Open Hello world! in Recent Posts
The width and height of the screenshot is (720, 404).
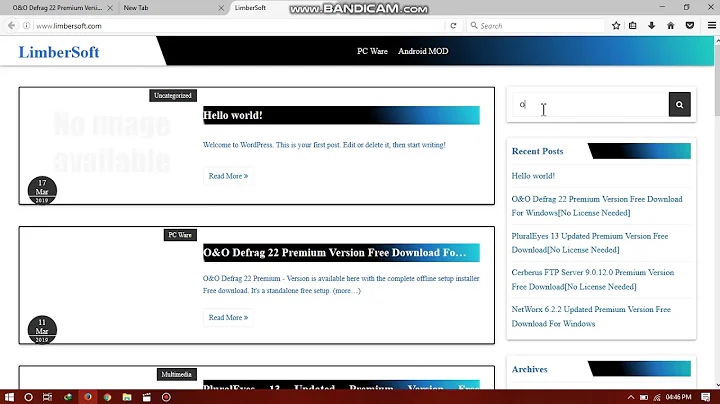tap(533, 176)
